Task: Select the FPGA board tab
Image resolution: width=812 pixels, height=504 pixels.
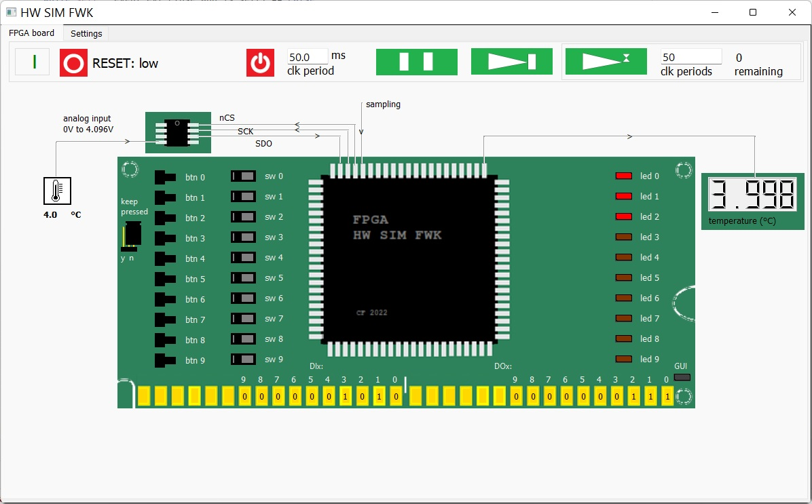Action: (32, 33)
